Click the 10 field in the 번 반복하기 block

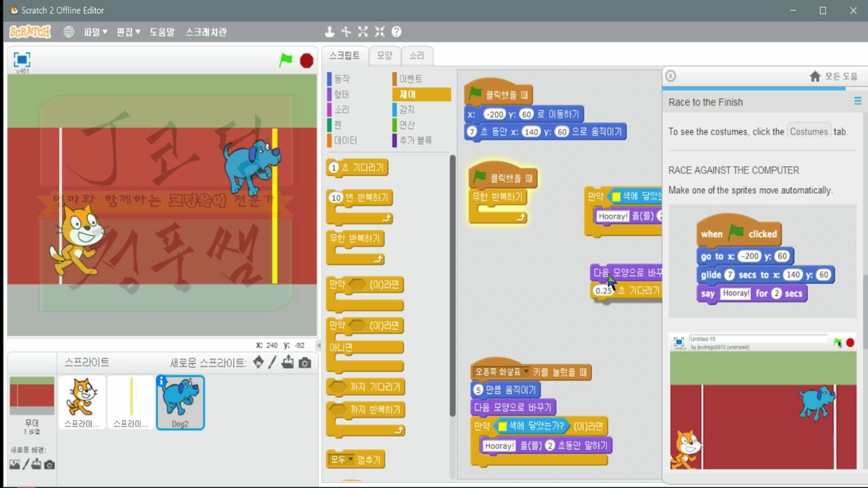(x=336, y=198)
